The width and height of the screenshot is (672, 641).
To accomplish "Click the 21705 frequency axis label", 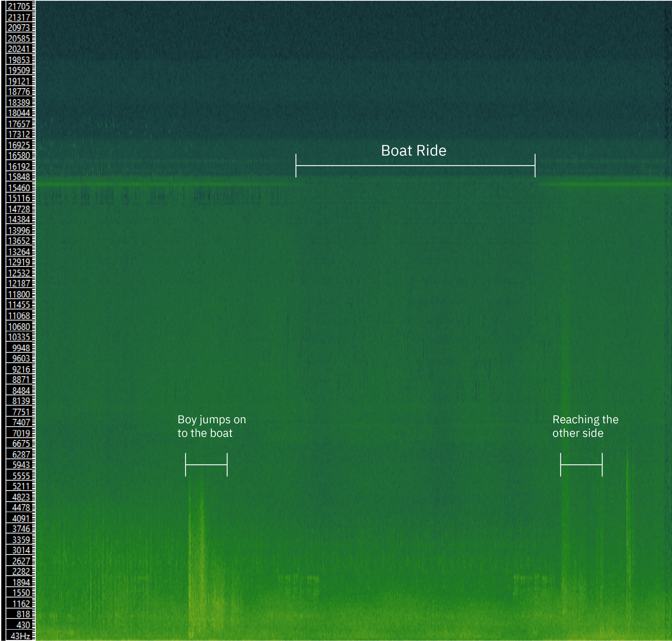I will pos(19,6).
